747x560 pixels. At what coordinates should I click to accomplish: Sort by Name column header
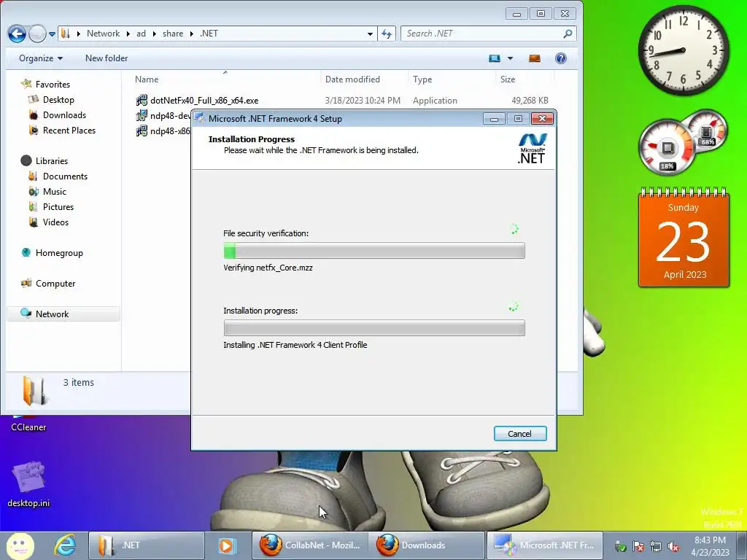point(147,79)
